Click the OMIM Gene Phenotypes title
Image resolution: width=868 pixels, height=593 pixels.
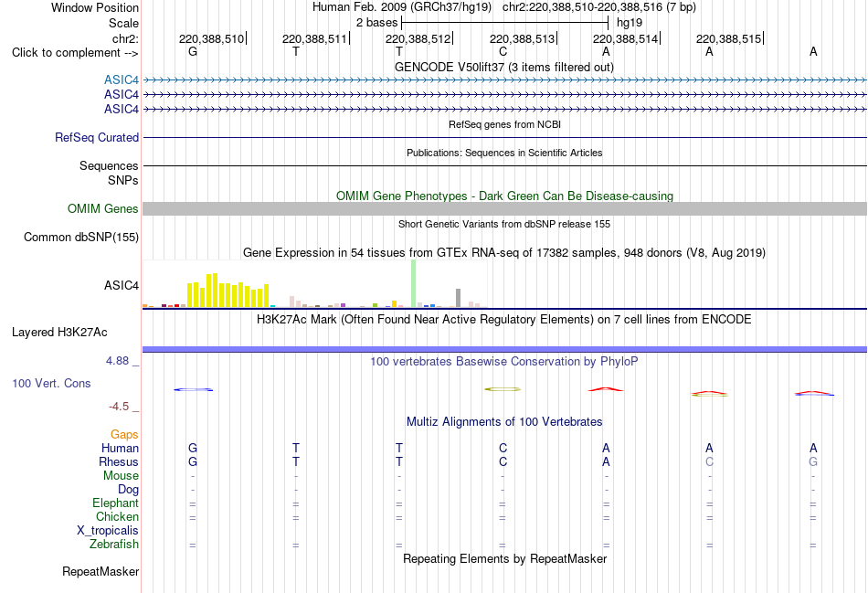coord(504,196)
